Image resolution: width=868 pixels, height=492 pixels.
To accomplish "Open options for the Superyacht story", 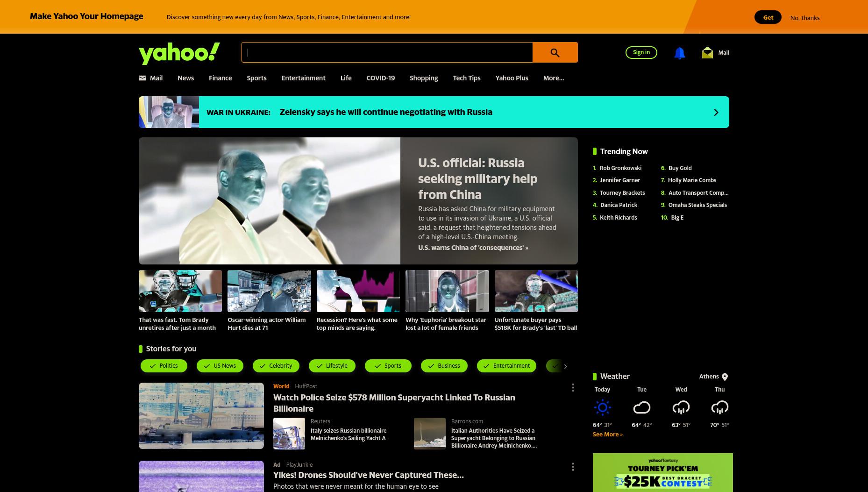I will pyautogui.click(x=573, y=388).
